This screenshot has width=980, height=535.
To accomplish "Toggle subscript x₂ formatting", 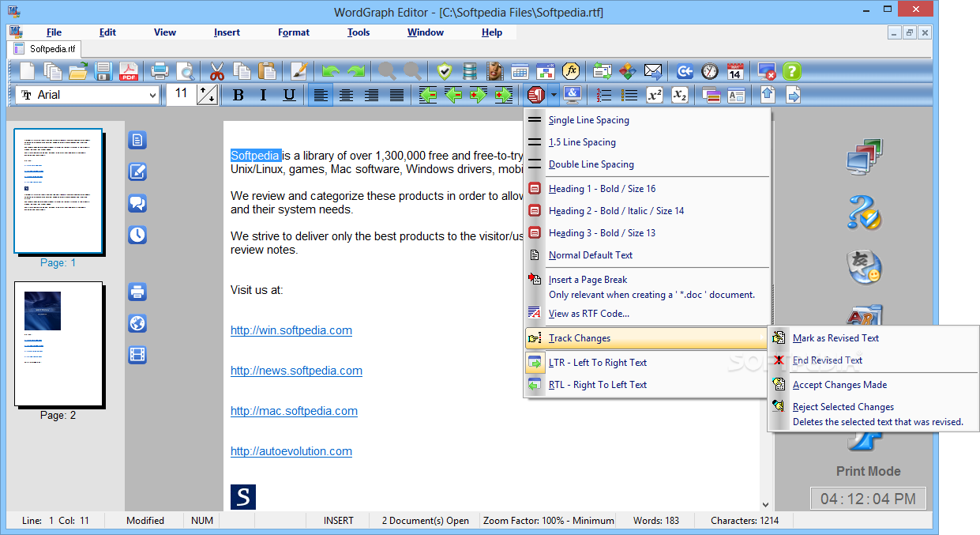I will click(x=680, y=95).
